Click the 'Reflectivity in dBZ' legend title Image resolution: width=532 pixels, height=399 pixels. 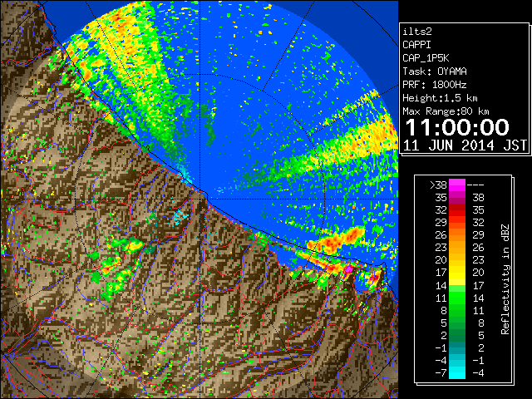505,279
